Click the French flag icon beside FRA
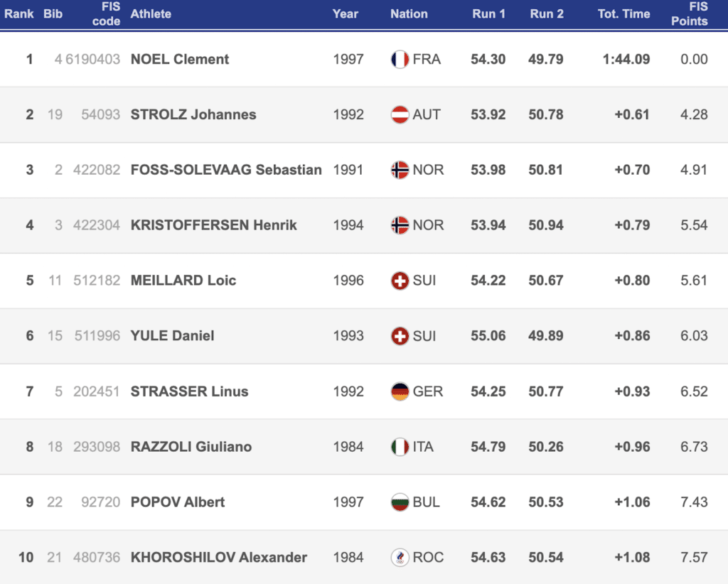This screenshot has height=584, width=728. (400, 59)
